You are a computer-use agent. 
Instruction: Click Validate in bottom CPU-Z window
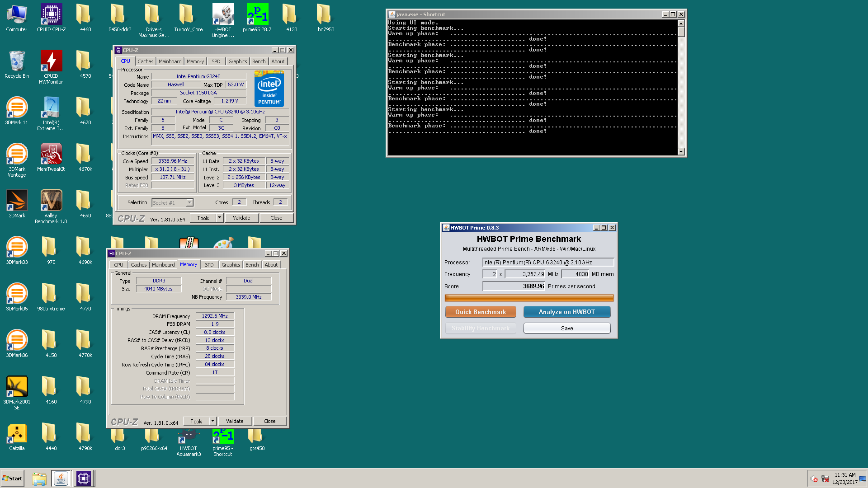coord(235,421)
